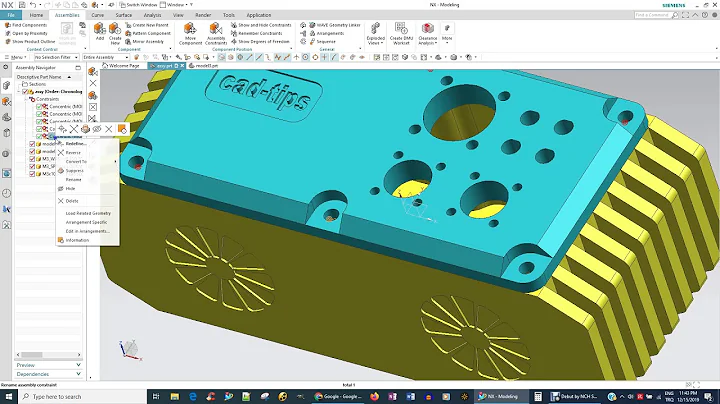
Task: Choose Redefine in the context menu
Action: click(x=75, y=144)
